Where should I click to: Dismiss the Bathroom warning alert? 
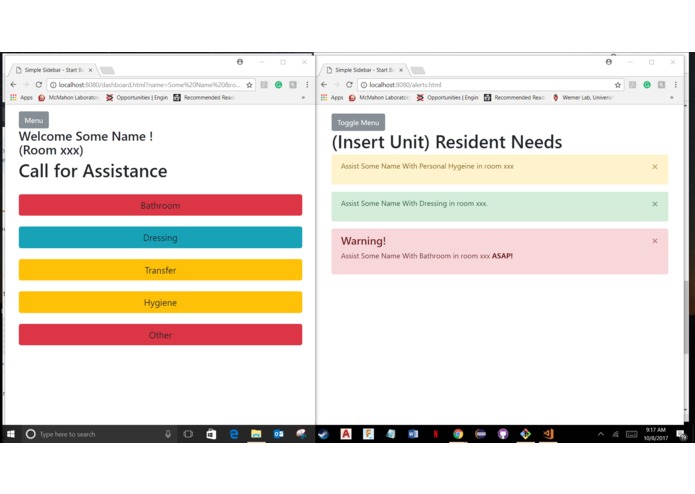pos(655,241)
